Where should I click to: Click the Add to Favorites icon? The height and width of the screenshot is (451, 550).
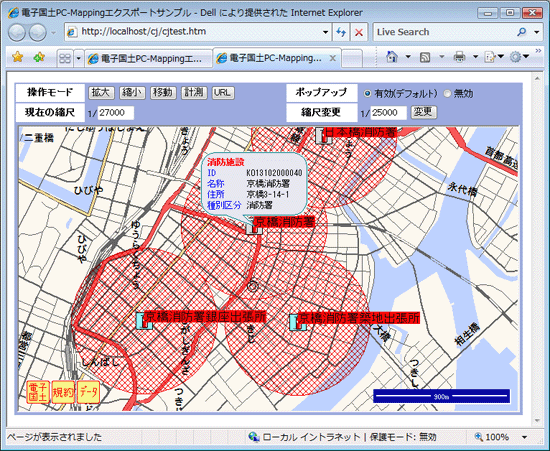click(x=39, y=57)
